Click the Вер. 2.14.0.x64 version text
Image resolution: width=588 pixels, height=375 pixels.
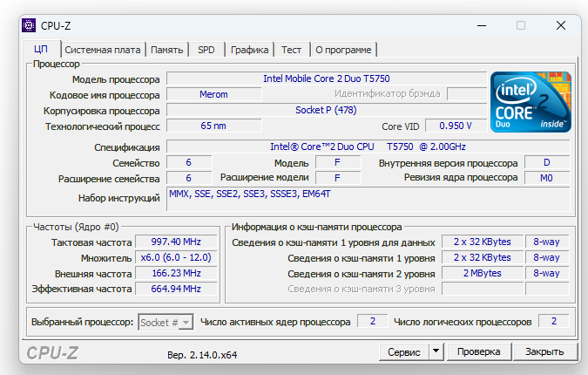coord(202,355)
